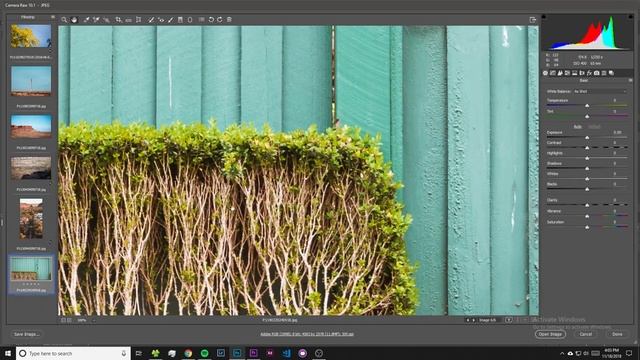The height and width of the screenshot is (360, 640).
Task: Click the Tint slider handle
Action: (587, 117)
